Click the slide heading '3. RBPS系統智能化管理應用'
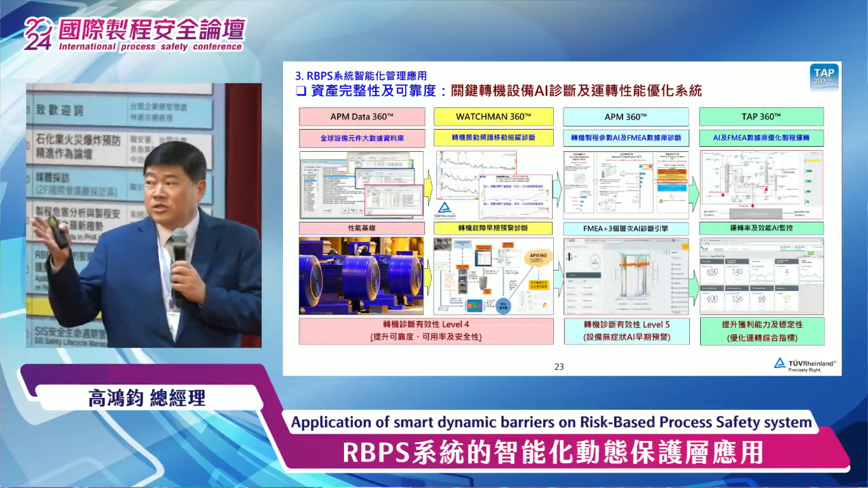Image resolution: width=868 pixels, height=488 pixels. tap(361, 76)
